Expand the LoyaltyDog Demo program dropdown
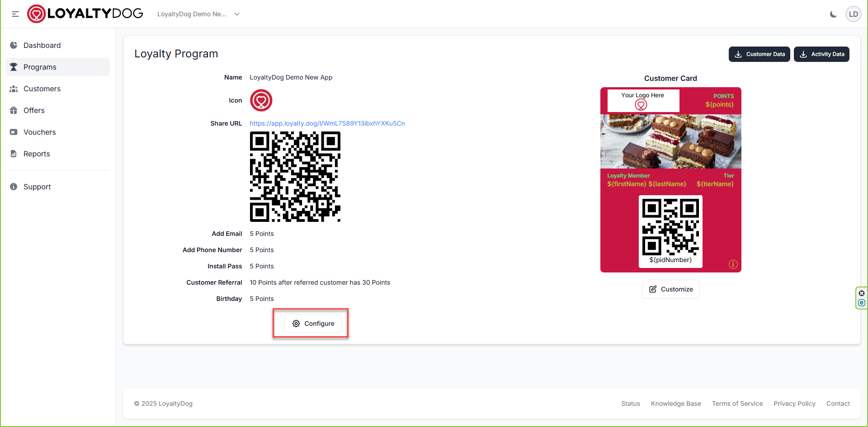 198,14
